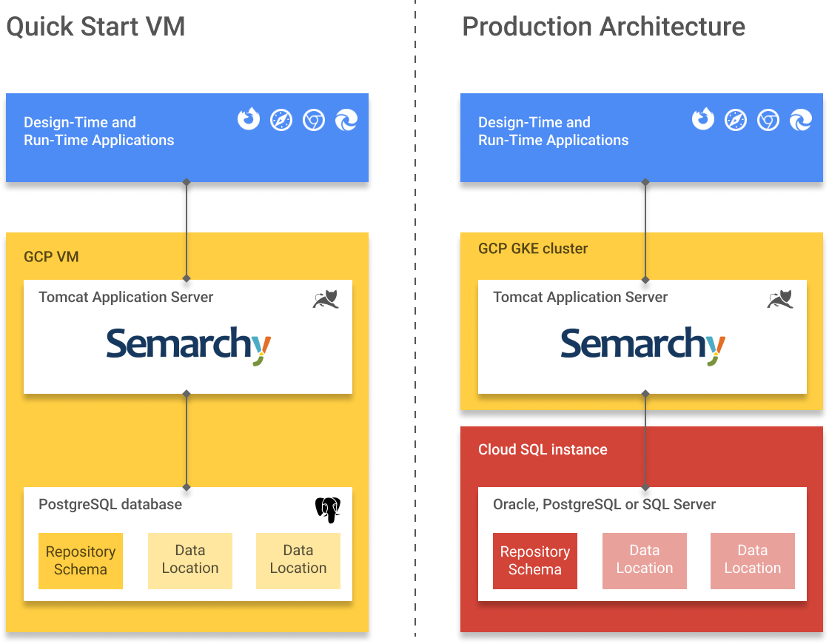
Task: Click the Safari compass icon in Quick Start VM
Action: [x=281, y=120]
